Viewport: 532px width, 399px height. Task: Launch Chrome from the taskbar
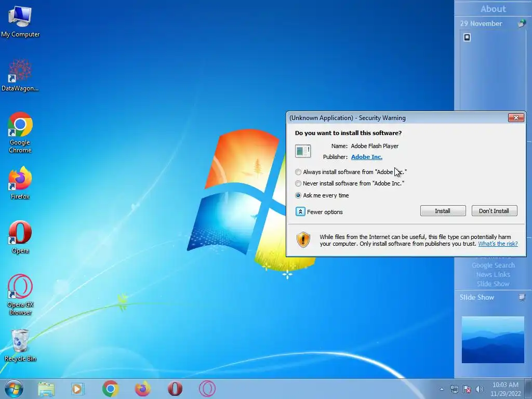110,389
